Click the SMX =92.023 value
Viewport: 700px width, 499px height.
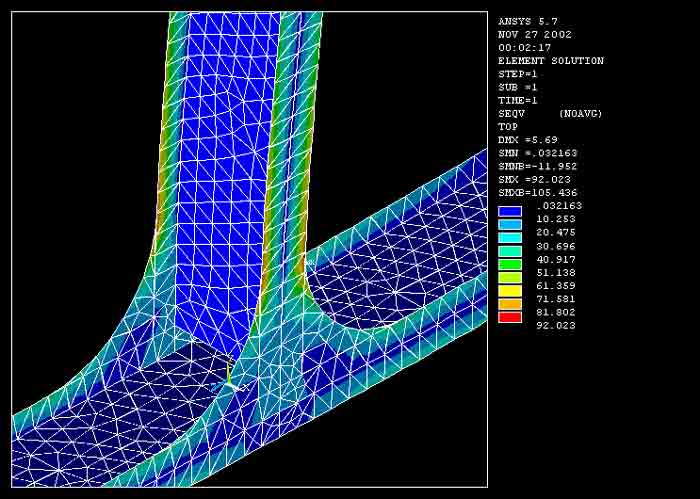click(x=534, y=179)
